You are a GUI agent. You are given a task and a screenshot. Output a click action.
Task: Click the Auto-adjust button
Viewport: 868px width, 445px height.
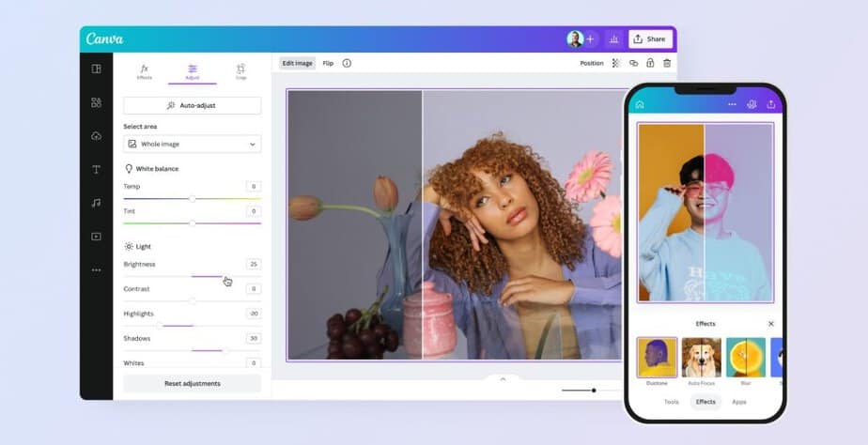click(192, 105)
